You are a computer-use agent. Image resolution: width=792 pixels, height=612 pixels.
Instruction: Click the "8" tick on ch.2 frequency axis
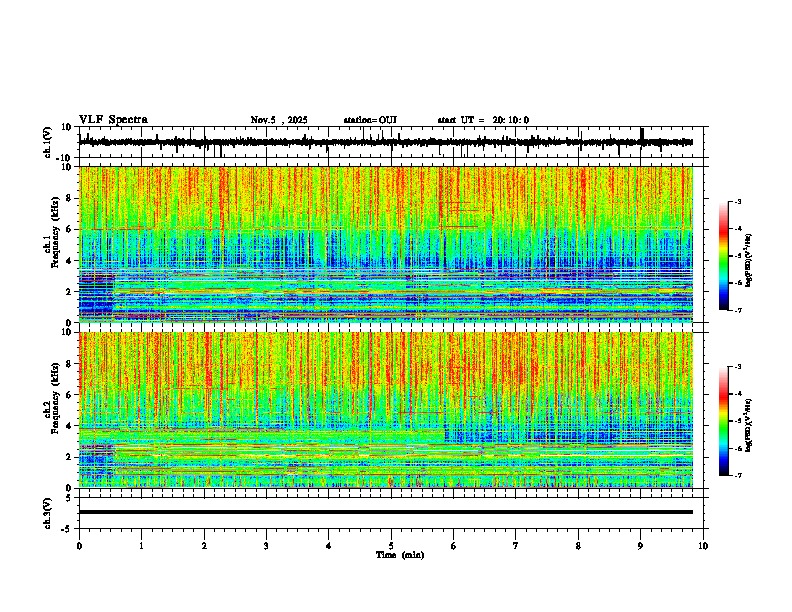[69, 364]
